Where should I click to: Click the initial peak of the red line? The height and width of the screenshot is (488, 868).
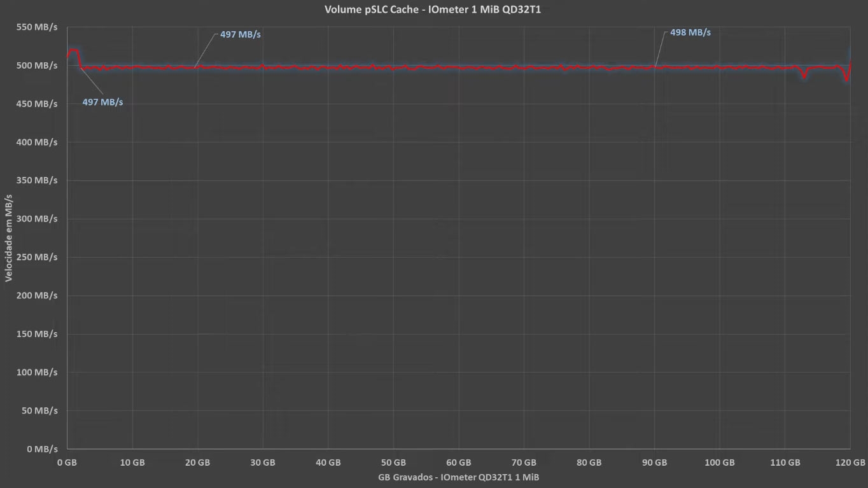click(x=74, y=50)
